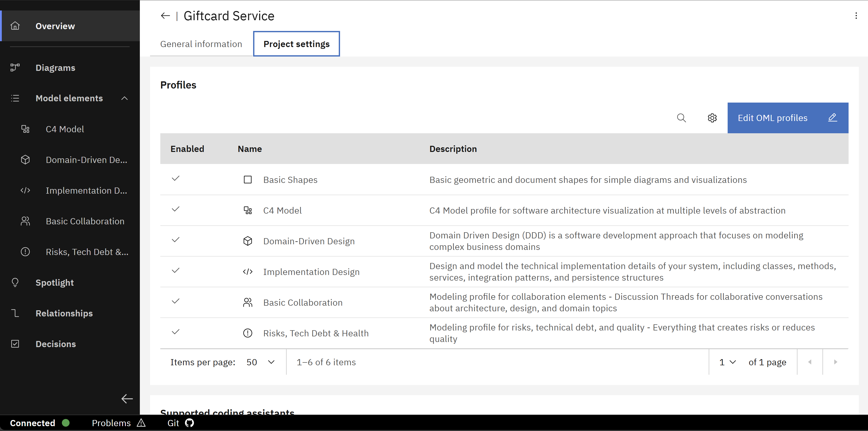Click the Spotlight lightbulb icon

(15, 282)
